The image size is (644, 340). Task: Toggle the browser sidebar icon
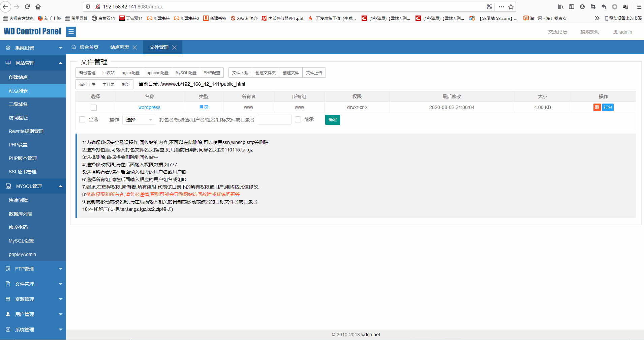point(572,7)
